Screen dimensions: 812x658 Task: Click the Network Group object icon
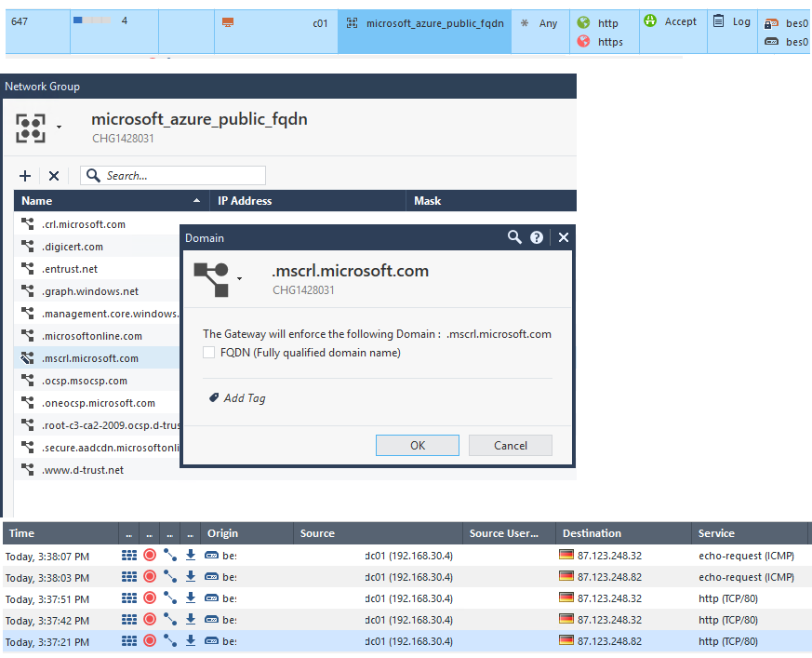[x=31, y=128]
